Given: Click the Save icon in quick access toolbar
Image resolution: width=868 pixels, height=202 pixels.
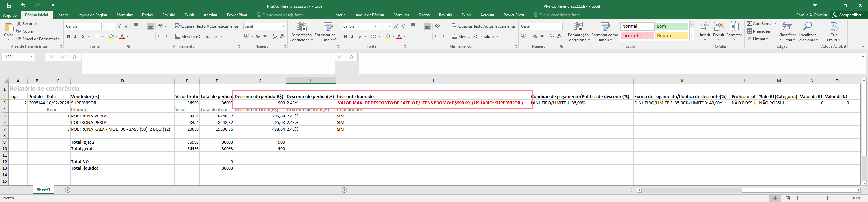Looking at the screenshot, I should tap(9, 6).
